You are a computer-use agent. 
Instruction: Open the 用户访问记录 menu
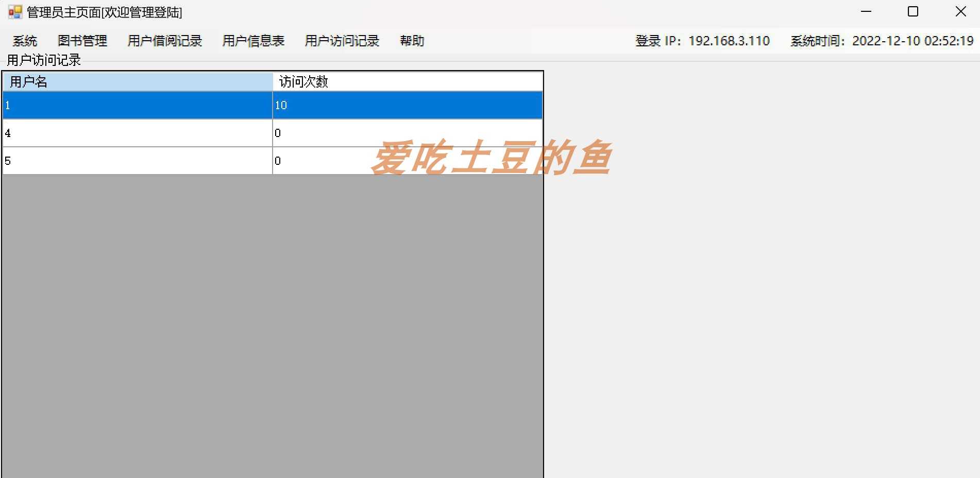pyautogui.click(x=342, y=41)
